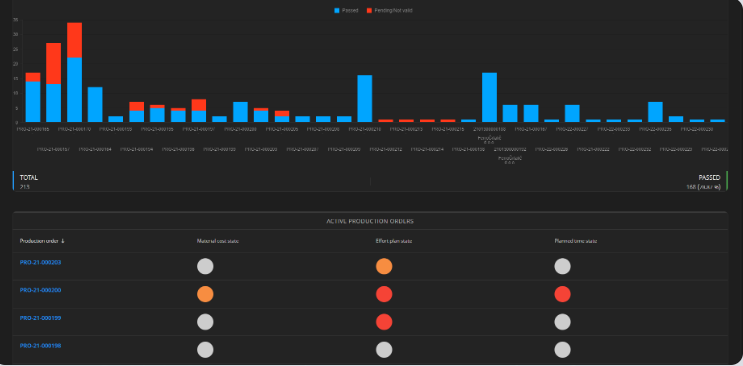The image size is (743, 366).
Task: Click orange material cost state of PRO-21-000200
Action: click(x=205, y=294)
